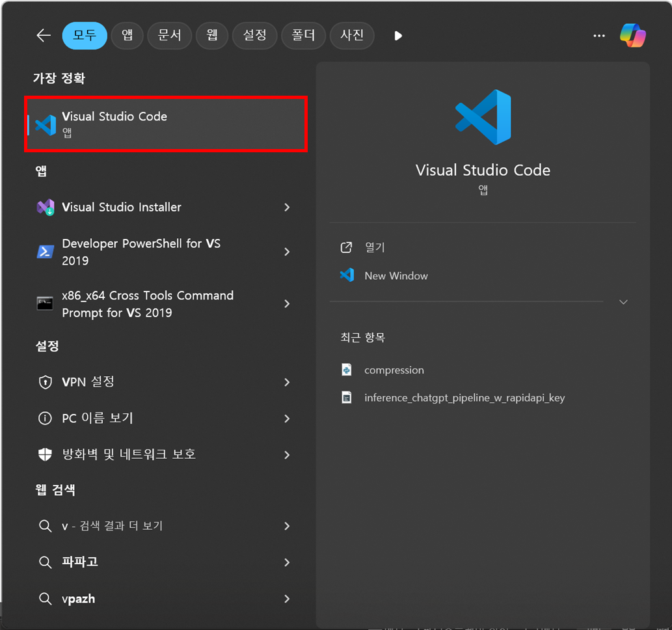Go back with the left arrow icon
Screen dimensions: 672x630
coord(44,35)
